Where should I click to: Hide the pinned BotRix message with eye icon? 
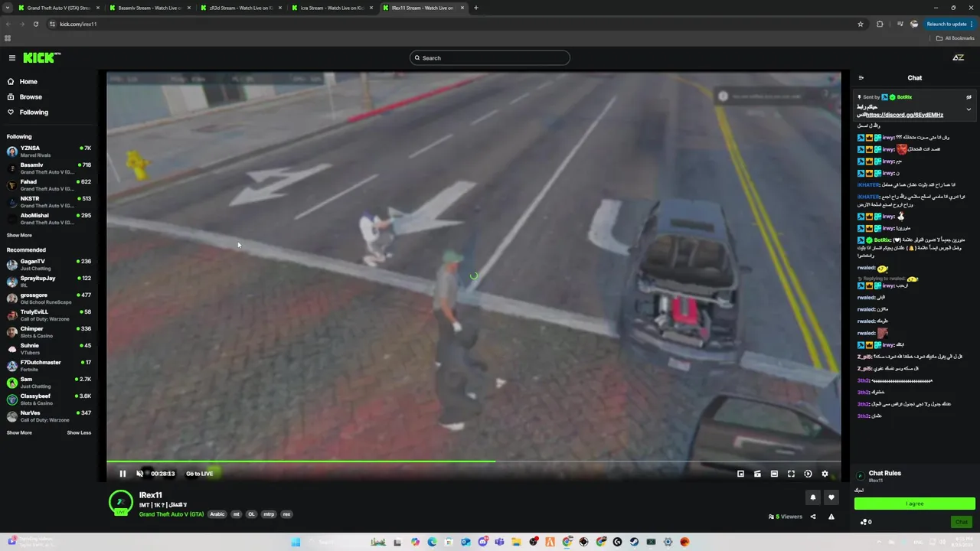click(969, 97)
